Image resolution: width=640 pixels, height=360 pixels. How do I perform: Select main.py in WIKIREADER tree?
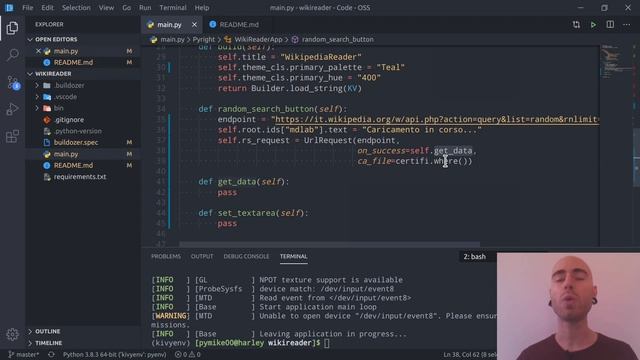pyautogui.click(x=66, y=154)
